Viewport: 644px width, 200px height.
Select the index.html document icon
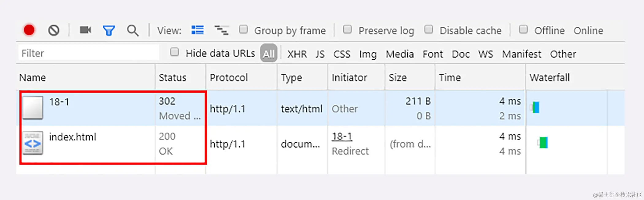pos(33,143)
